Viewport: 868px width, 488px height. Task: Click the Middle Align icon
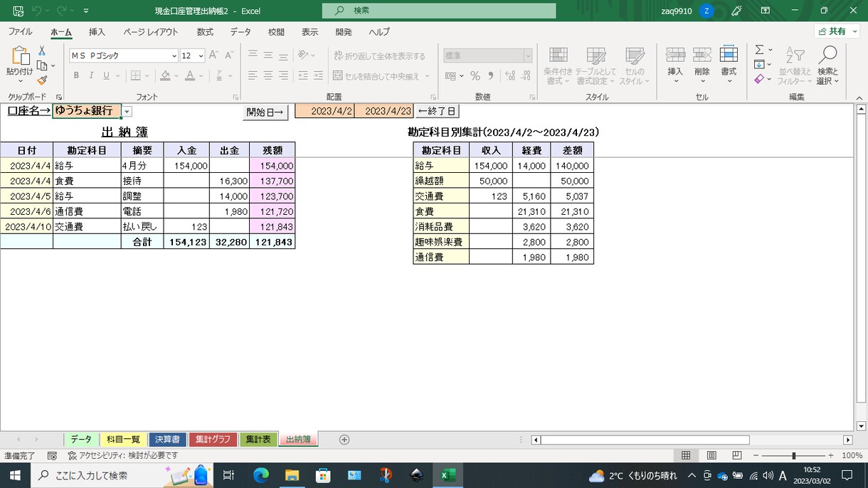pos(268,55)
